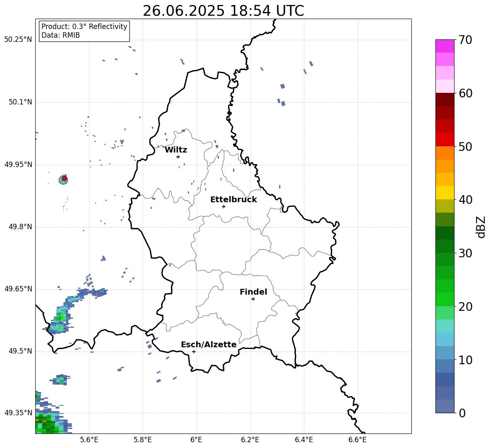Pick the dark maroon swatch just below 60 dBZ
Screen dimensions: 491x448
click(445, 99)
